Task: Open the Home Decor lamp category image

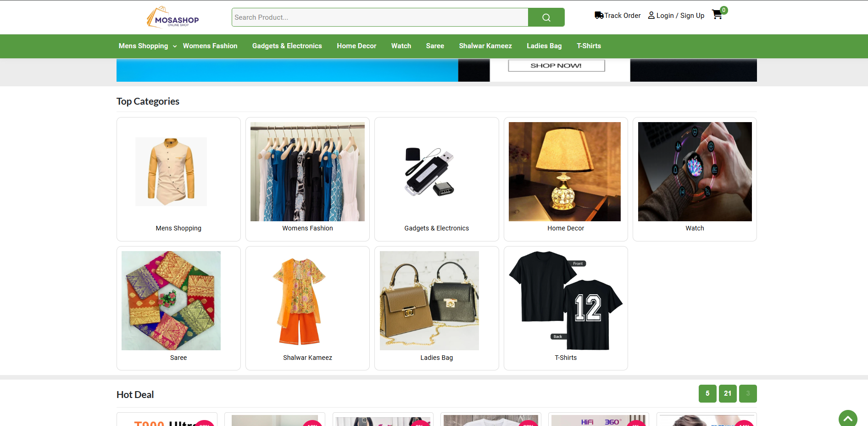Action: (564, 172)
